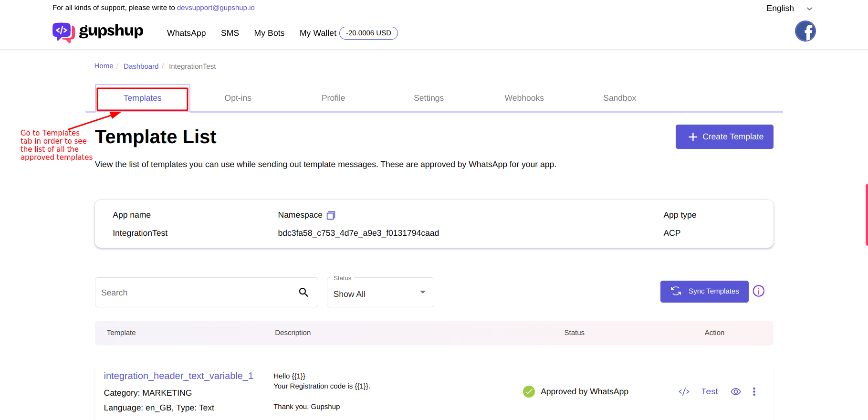Click the Description column header
Screen dimensions: 868x420
[x=293, y=333]
